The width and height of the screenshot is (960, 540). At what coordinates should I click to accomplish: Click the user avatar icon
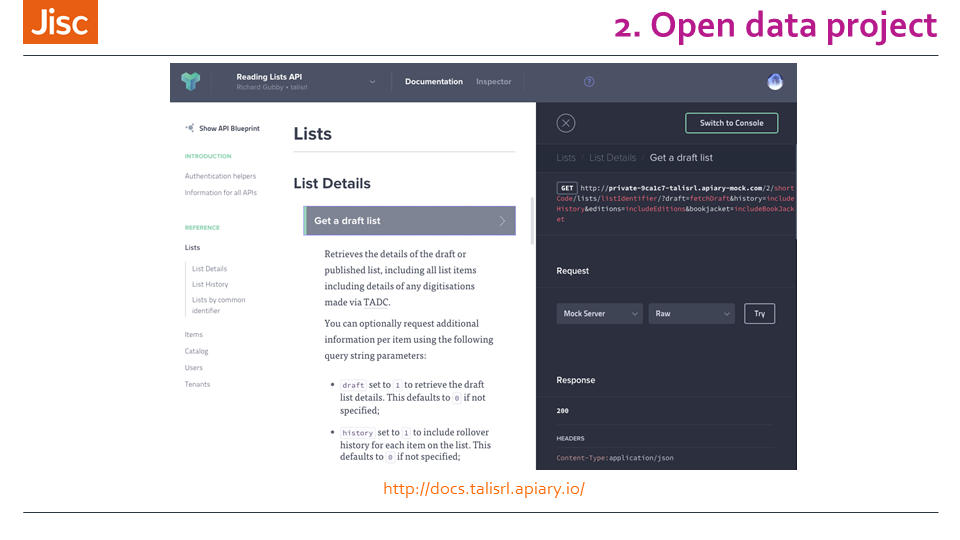click(x=775, y=82)
